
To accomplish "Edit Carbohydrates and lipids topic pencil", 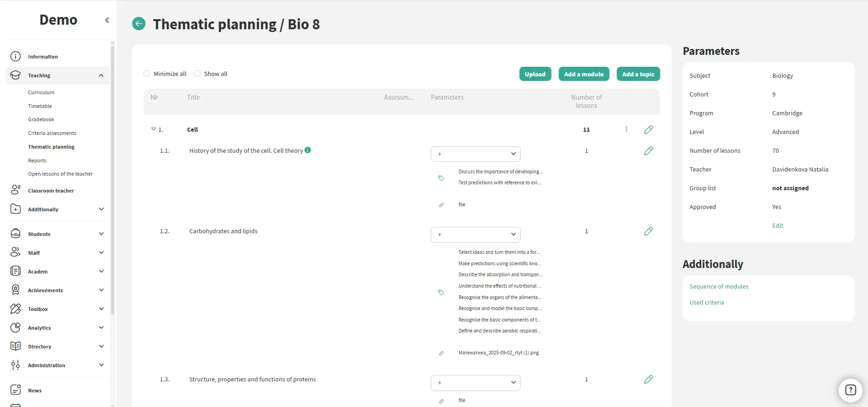I will pos(648,231).
